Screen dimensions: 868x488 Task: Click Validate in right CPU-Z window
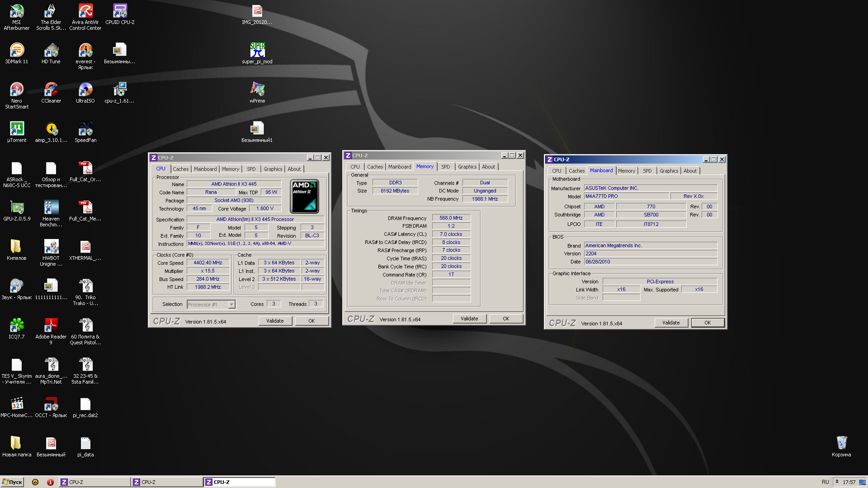(x=671, y=323)
